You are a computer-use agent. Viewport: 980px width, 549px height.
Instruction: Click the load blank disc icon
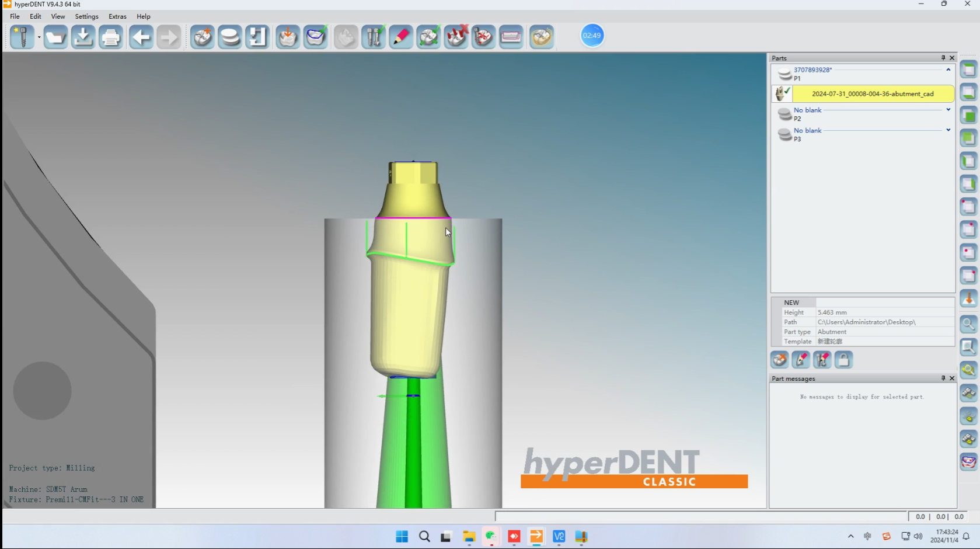coord(230,37)
